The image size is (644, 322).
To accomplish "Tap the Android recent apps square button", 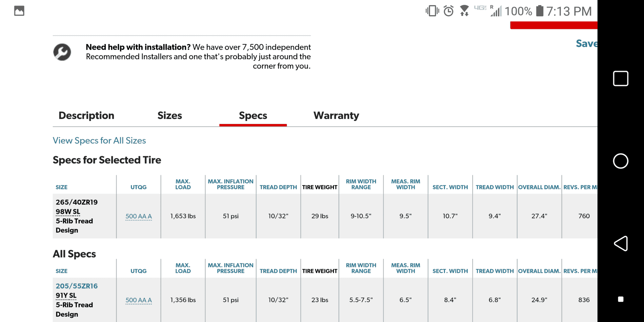I will (x=621, y=79).
